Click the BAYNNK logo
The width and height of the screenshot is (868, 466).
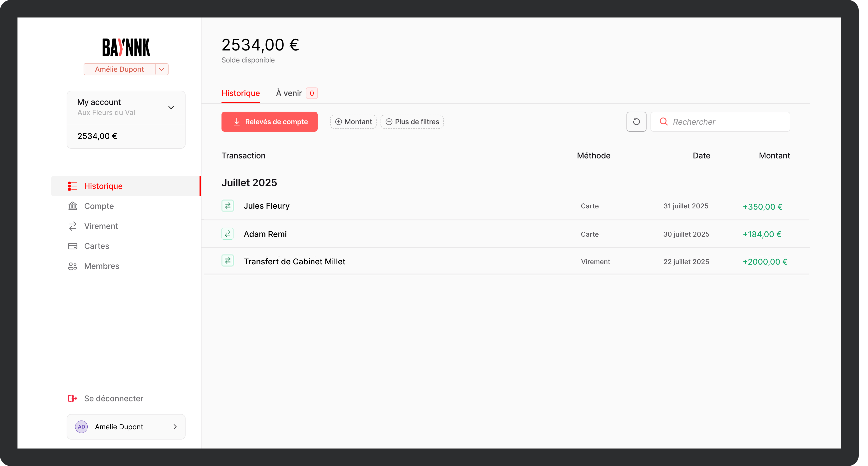point(126,47)
